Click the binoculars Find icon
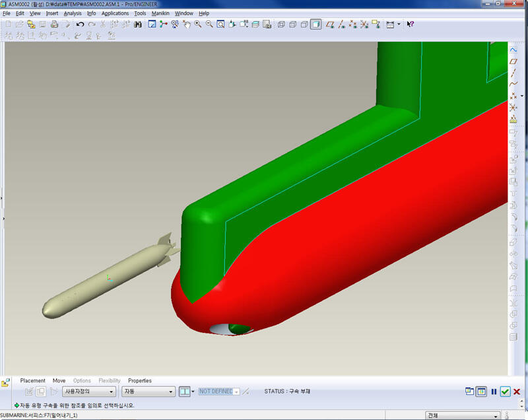Screen dimensions: 528x420 (x=138, y=24)
